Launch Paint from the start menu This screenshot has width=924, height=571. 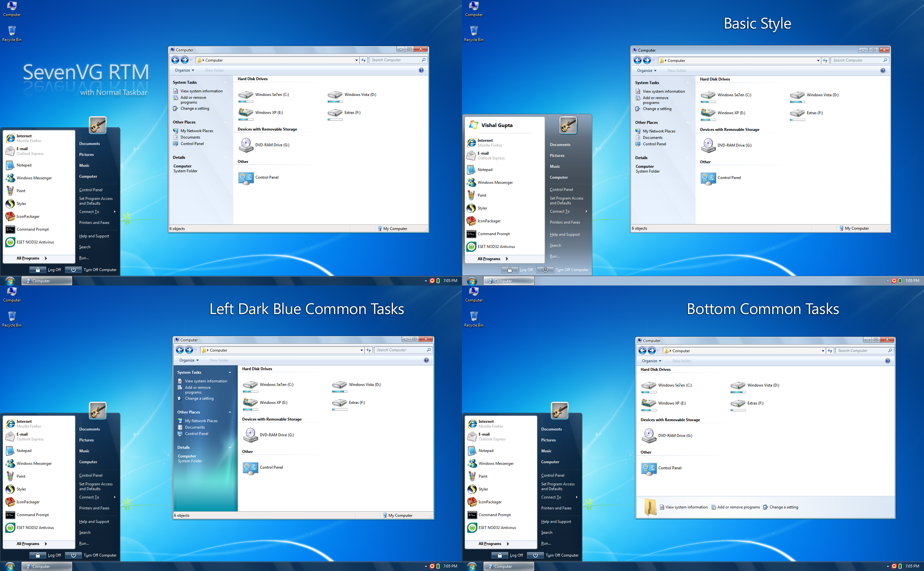point(21,191)
